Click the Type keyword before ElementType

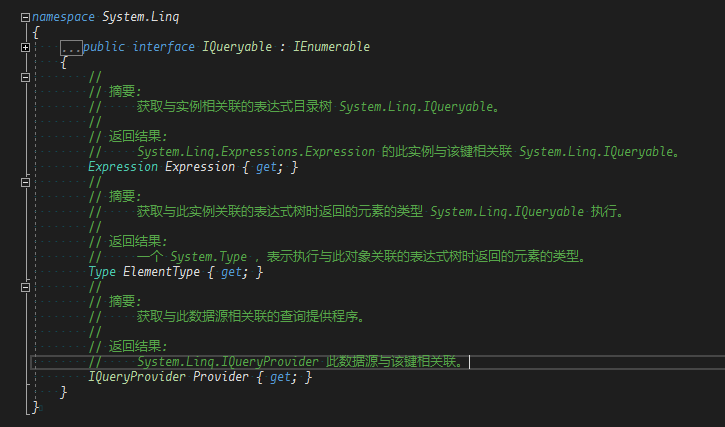pos(102,272)
